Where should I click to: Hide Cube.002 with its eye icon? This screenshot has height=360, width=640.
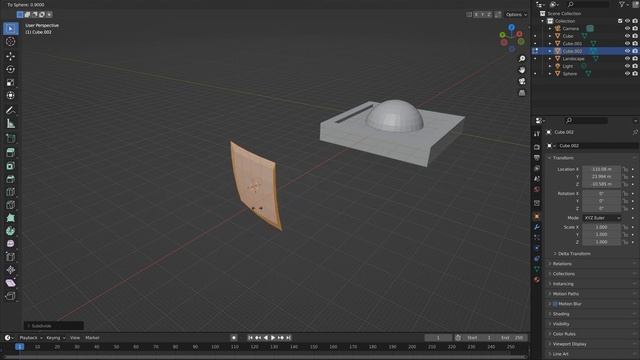[627, 51]
